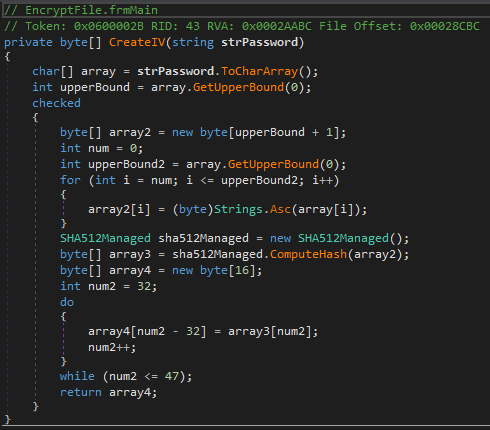
Task: Select the strPassword parameter in signature
Action: click(x=259, y=42)
